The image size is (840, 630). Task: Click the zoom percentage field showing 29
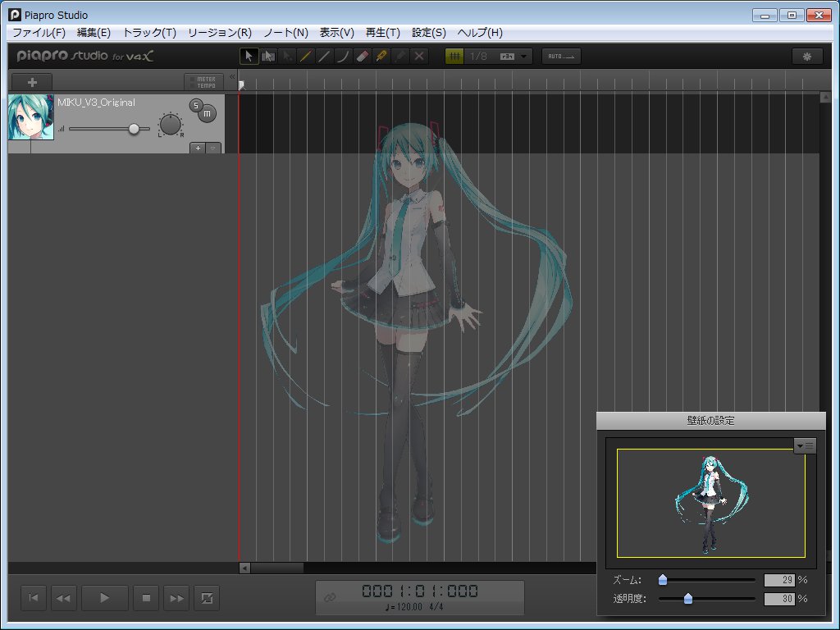(779, 580)
